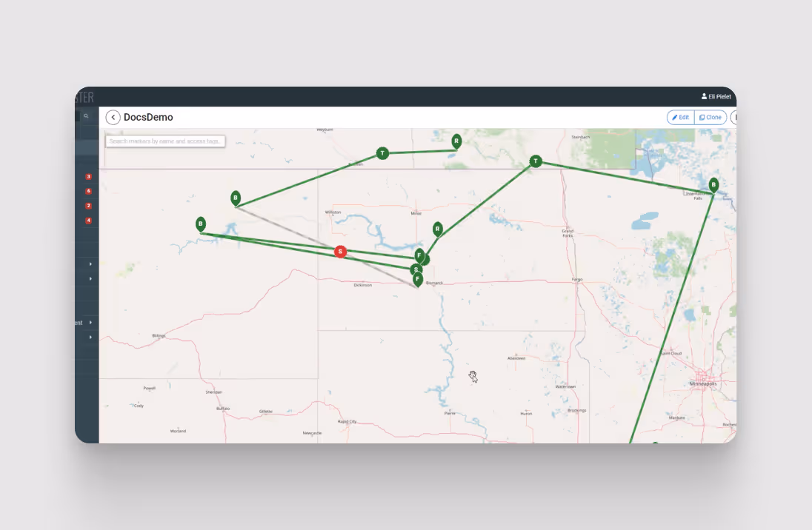Click the red sidebar badge showing 6
Image resolution: width=812 pixels, height=530 pixels.
(89, 192)
